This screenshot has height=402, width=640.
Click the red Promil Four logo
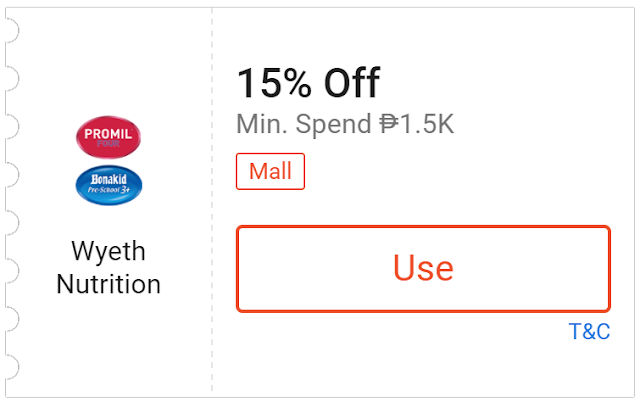coord(109,137)
